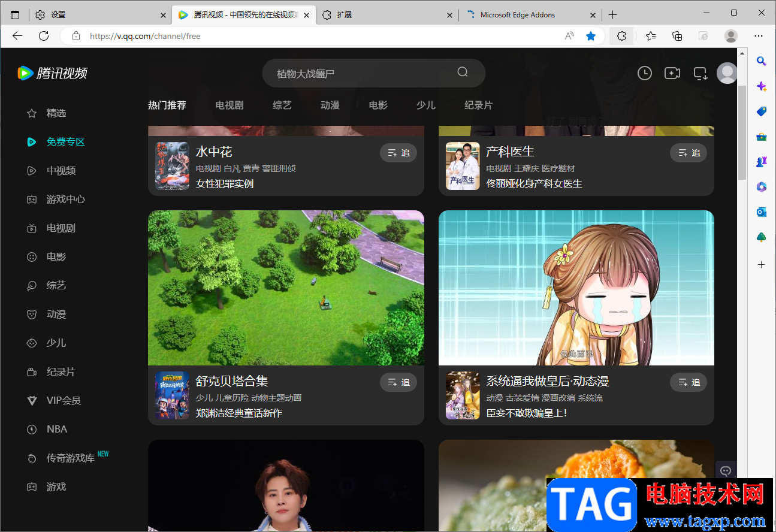Screen dimensions: 776x532
Task: Follow 系统逼我做皇后·动态漫
Action: point(689,382)
